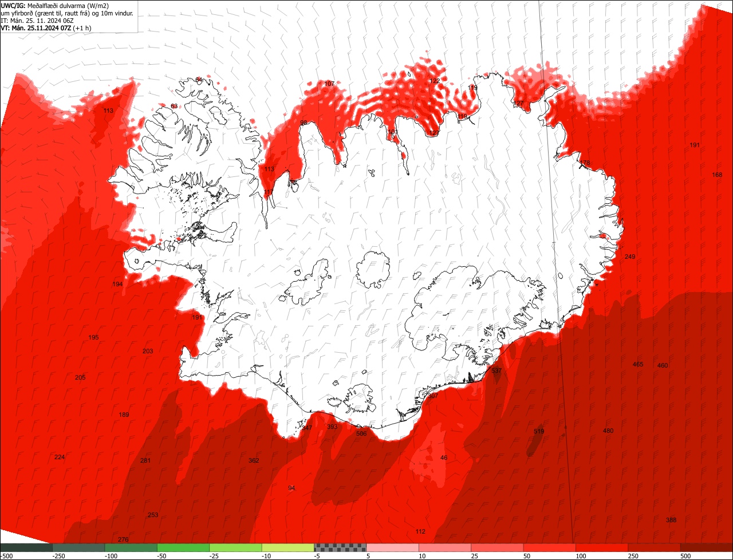Click the map value '276'

[x=123, y=539]
